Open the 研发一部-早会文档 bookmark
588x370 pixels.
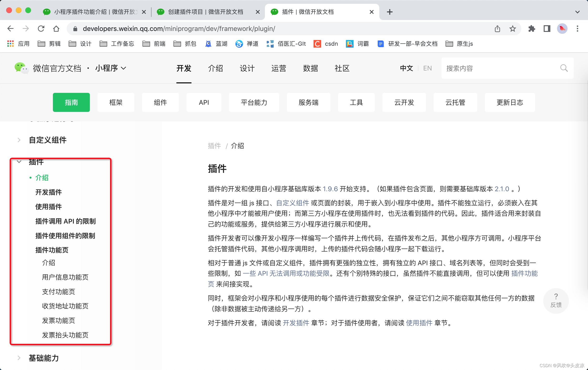click(407, 44)
